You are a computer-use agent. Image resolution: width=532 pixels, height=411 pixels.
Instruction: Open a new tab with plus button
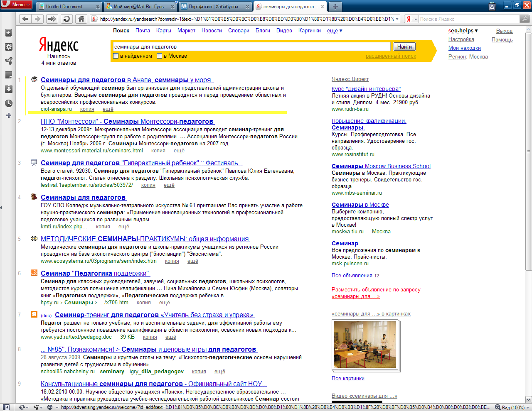(x=335, y=6)
